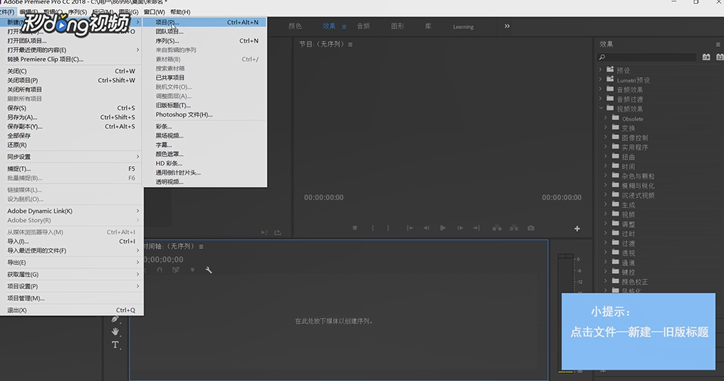Screen dimensions: 724x381
Task: Choose 旧版标题(T)... in the submenu
Action: 205,105
